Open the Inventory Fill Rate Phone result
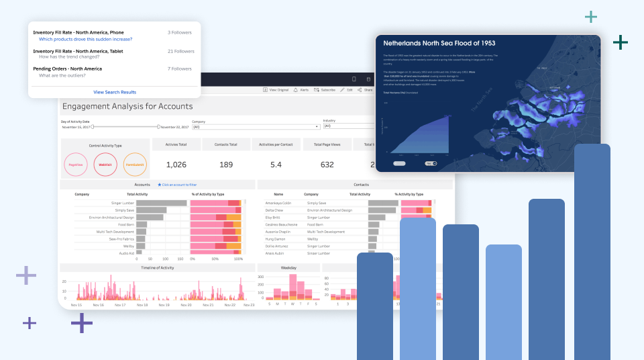 (78, 32)
